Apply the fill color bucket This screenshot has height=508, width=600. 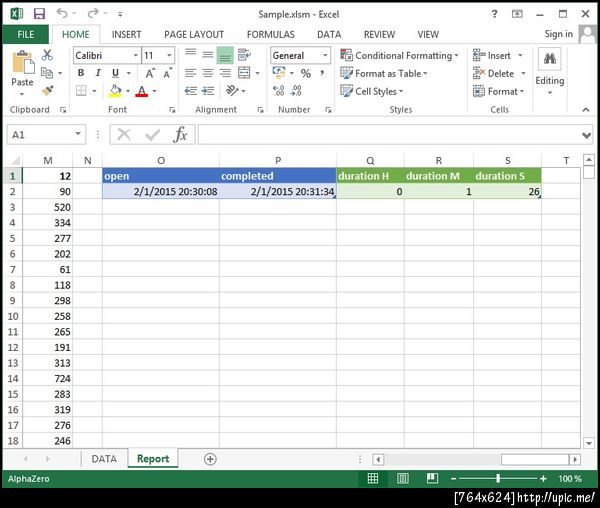point(115,91)
